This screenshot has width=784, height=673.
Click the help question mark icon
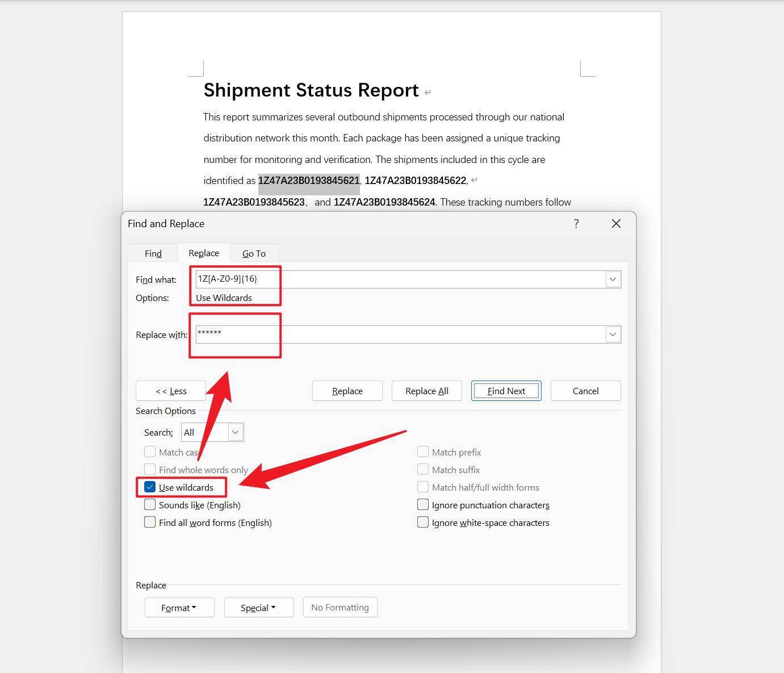pyautogui.click(x=576, y=224)
